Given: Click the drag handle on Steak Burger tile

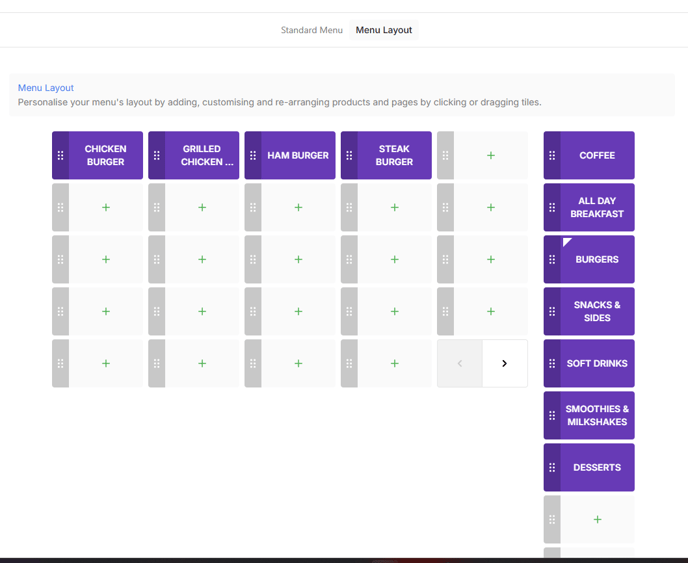Looking at the screenshot, I should click(349, 156).
